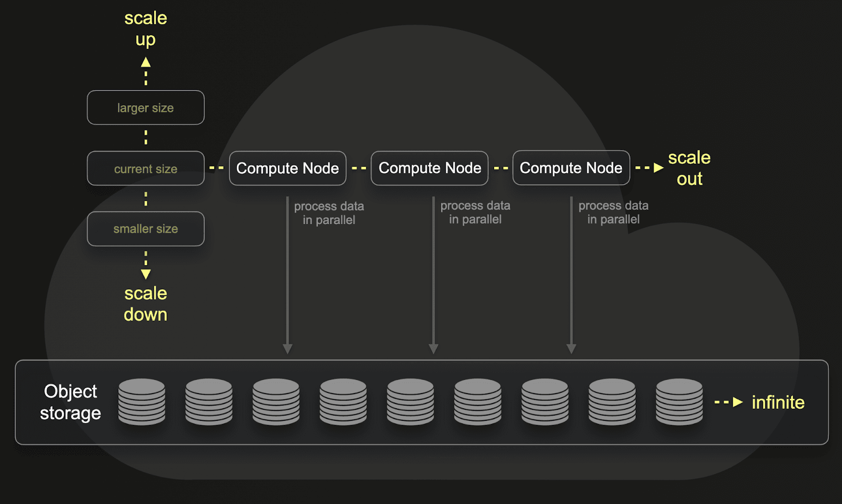Click the "larger size" box
Viewport: 842px width, 504px height.
pyautogui.click(x=145, y=108)
